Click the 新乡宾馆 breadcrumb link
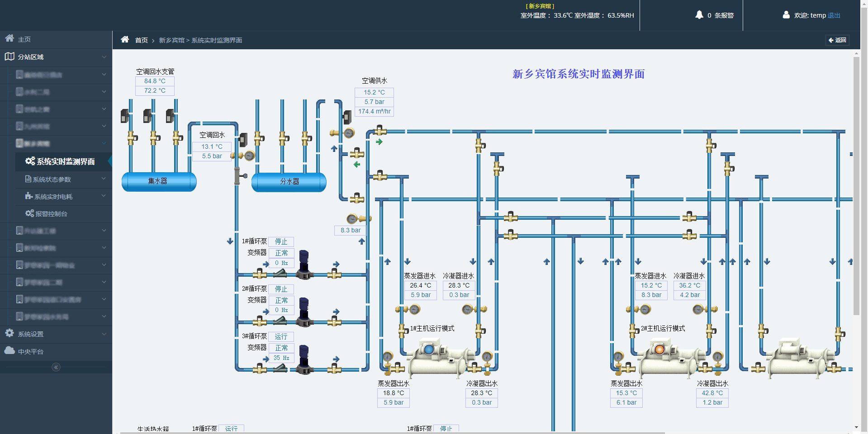 [171, 40]
